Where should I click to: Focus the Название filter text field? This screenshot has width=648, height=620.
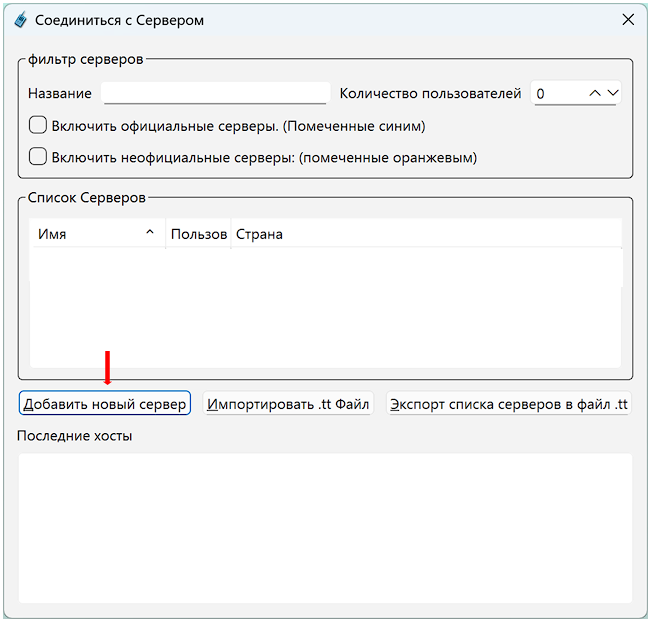[215, 93]
